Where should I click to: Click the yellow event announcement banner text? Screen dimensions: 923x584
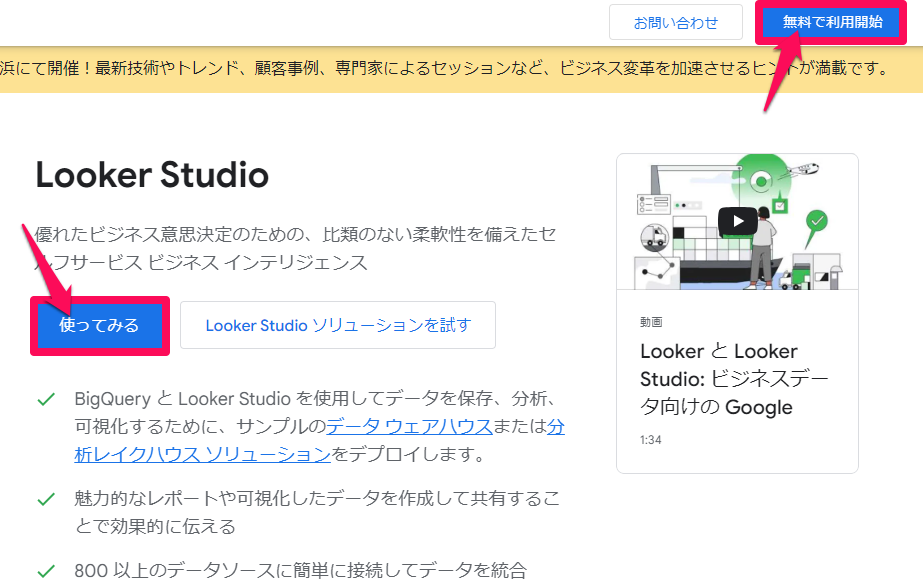[445, 68]
